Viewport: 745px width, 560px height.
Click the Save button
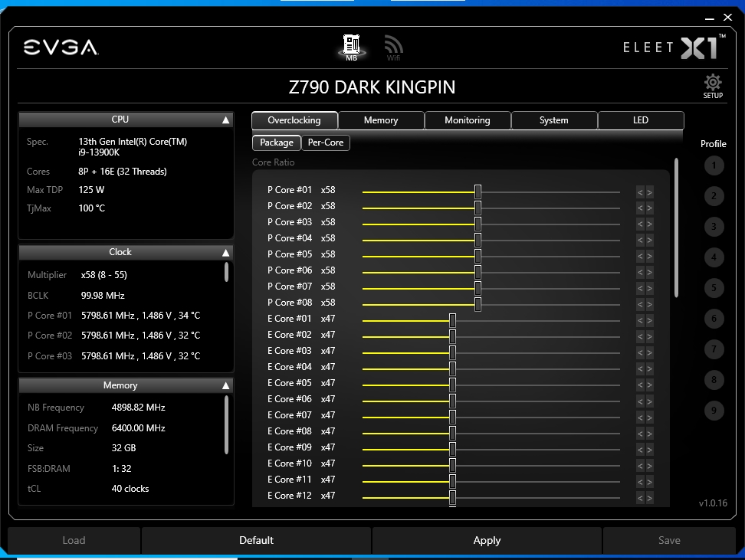pos(669,541)
